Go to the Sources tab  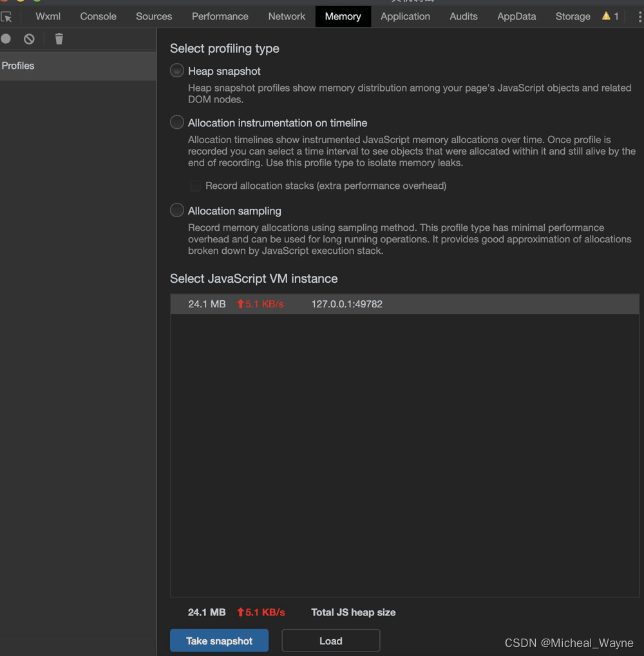pyautogui.click(x=154, y=17)
